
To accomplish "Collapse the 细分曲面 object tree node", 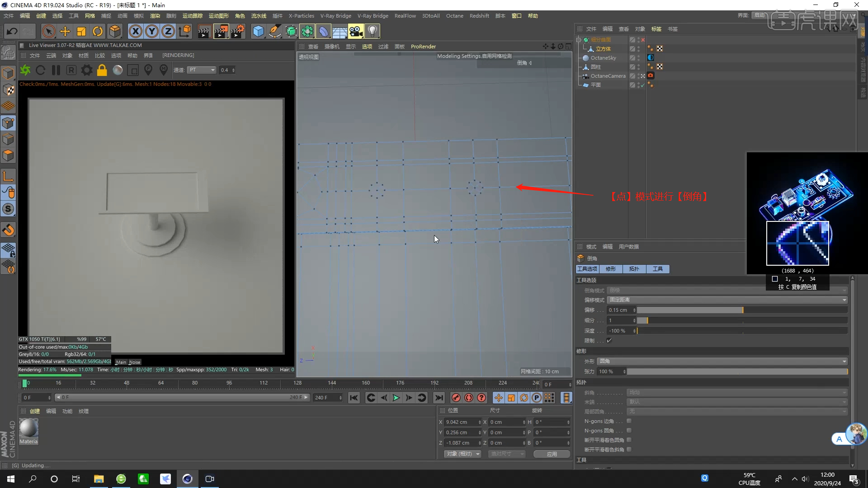I will click(578, 40).
